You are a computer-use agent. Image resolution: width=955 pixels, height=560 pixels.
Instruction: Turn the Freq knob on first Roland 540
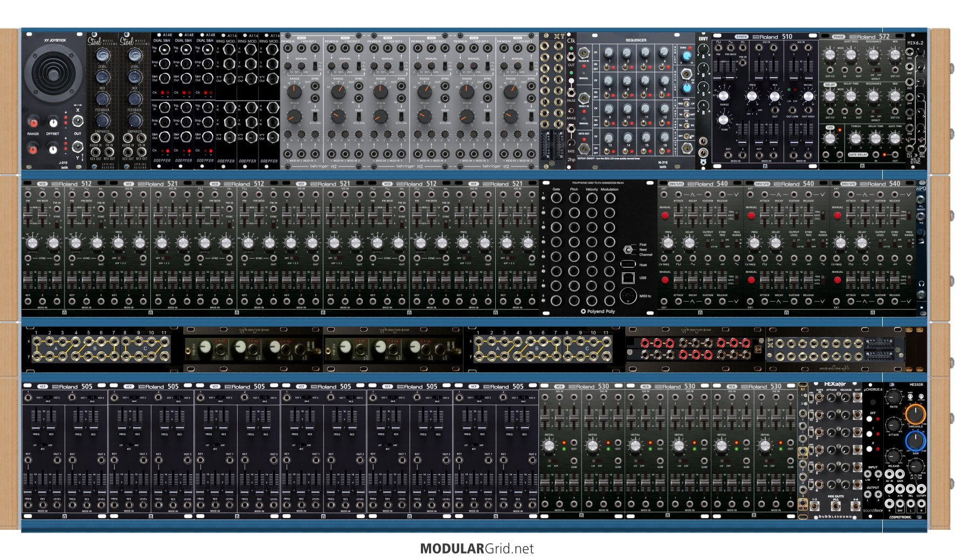(668, 243)
